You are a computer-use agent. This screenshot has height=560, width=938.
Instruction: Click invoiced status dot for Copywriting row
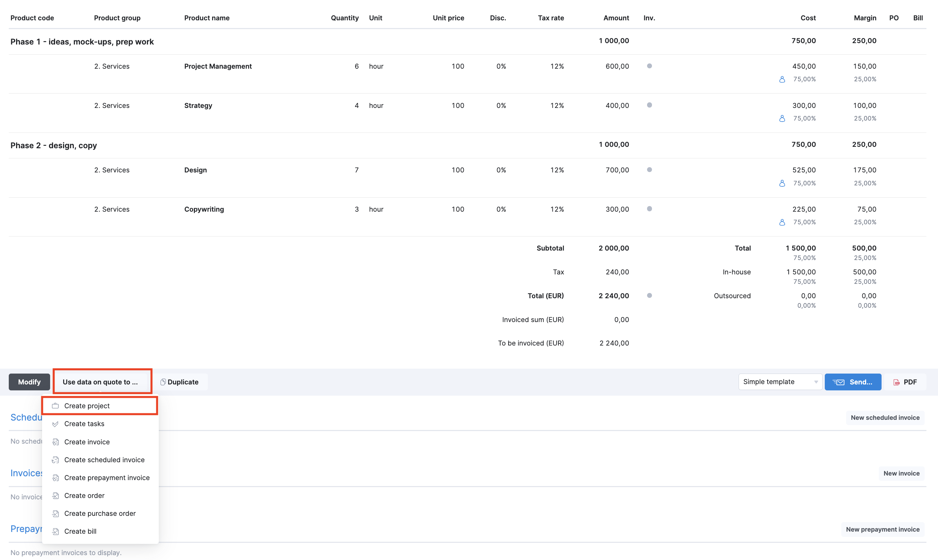tap(649, 209)
